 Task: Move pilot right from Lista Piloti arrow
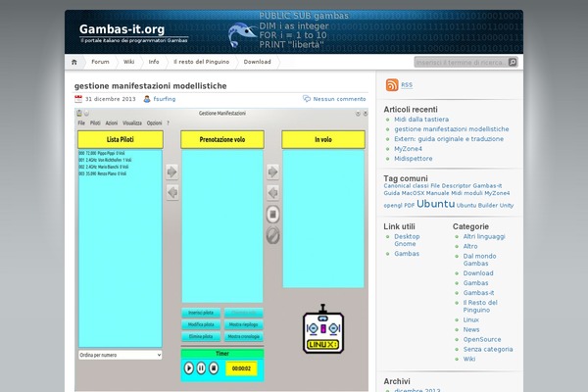172,171
